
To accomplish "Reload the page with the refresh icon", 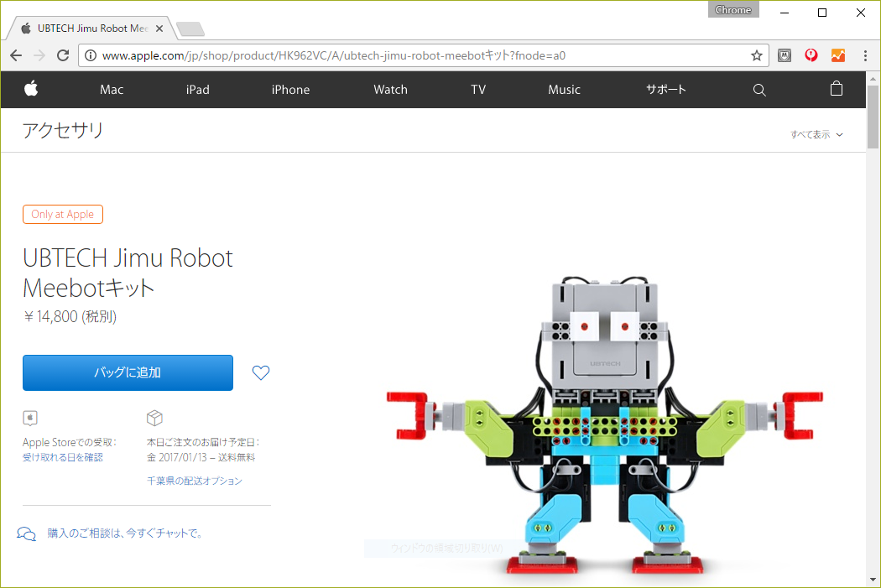I will click(63, 55).
